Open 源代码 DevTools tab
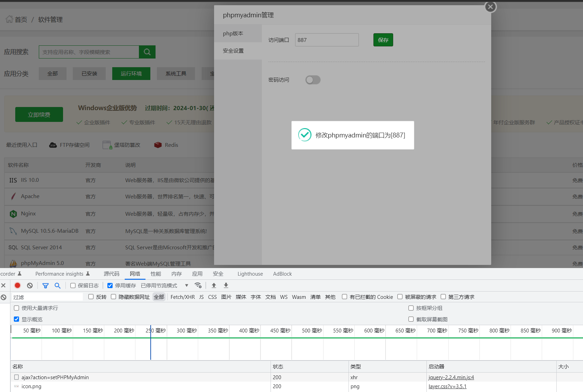The width and height of the screenshot is (583, 392). pyautogui.click(x=112, y=274)
